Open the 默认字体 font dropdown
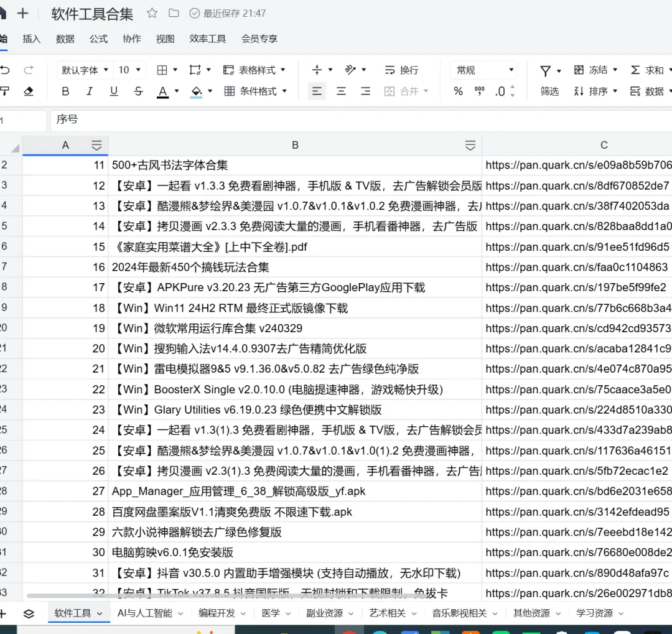 pos(85,70)
